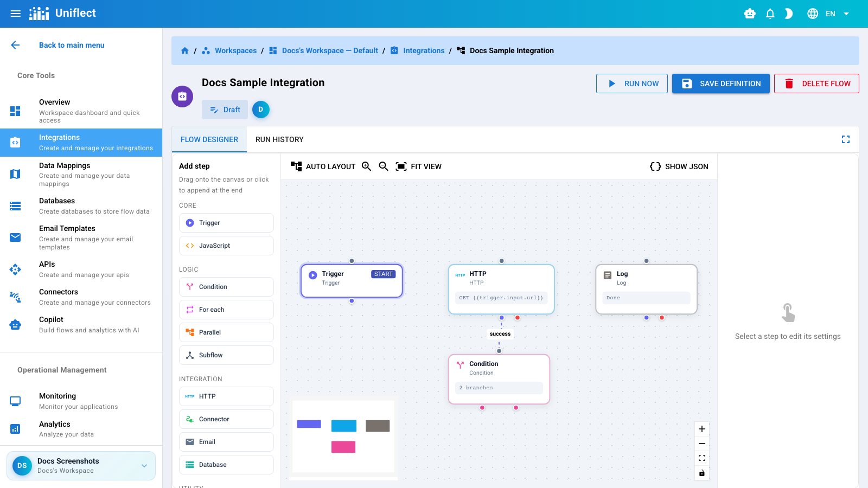868x488 pixels.
Task: Click Show JSON button
Action: pos(679,166)
